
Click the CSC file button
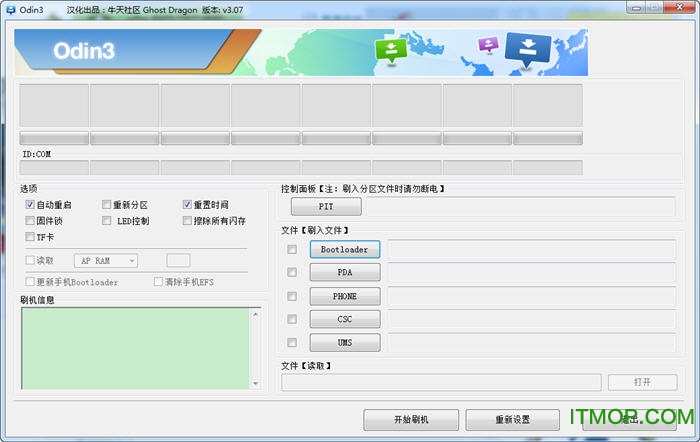point(345,319)
